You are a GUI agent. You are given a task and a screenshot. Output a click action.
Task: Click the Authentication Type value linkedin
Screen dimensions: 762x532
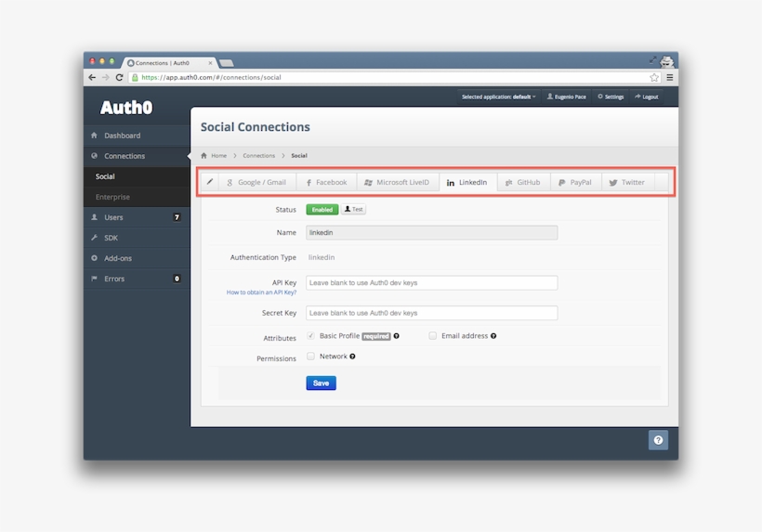pos(322,257)
